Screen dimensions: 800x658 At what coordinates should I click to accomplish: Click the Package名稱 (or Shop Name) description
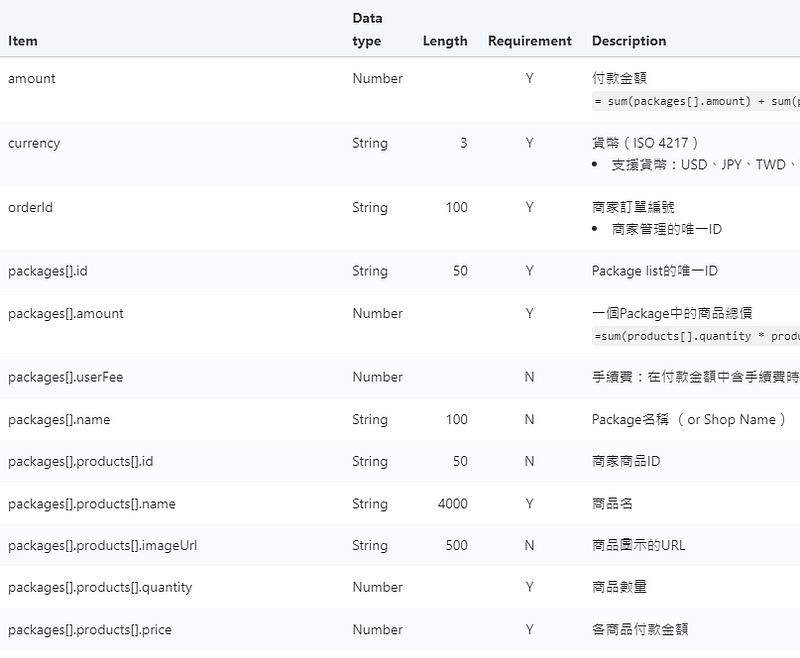coord(689,419)
